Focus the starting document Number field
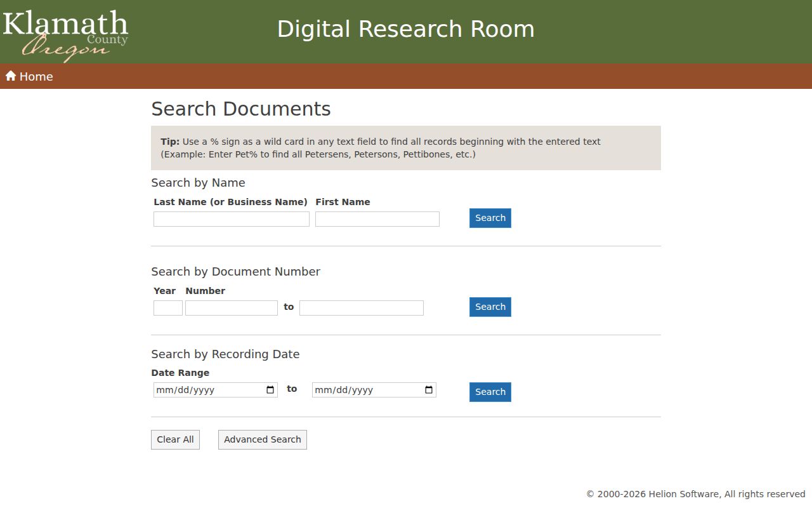The width and height of the screenshot is (812, 508). pyautogui.click(x=232, y=308)
